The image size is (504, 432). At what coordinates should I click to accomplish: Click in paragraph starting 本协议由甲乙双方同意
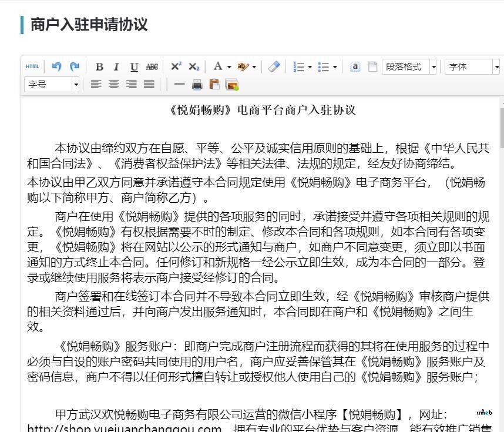click(256, 190)
